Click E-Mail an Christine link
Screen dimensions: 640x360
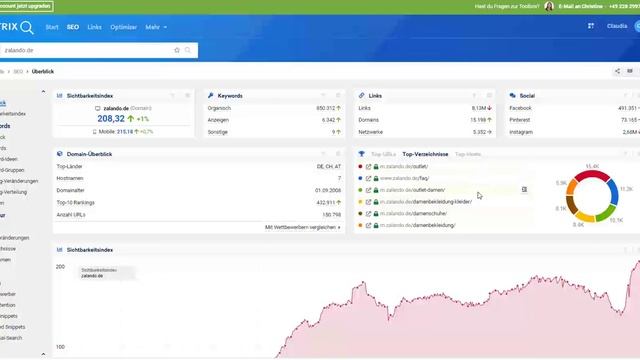point(580,7)
